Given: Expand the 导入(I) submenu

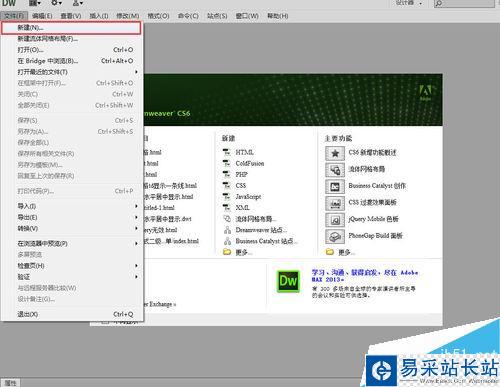Looking at the screenshot, I should [x=72, y=206].
